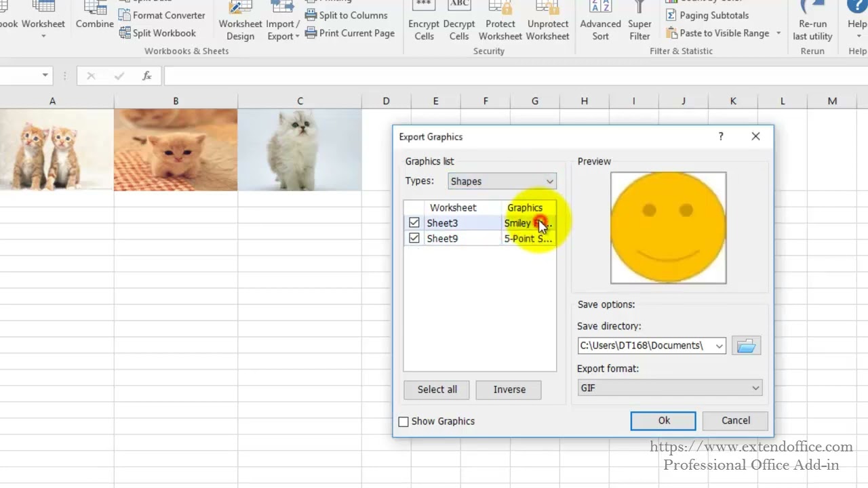Click Ok in Export Graphics dialog
Viewport: 868px width, 488px height.
click(663, 421)
